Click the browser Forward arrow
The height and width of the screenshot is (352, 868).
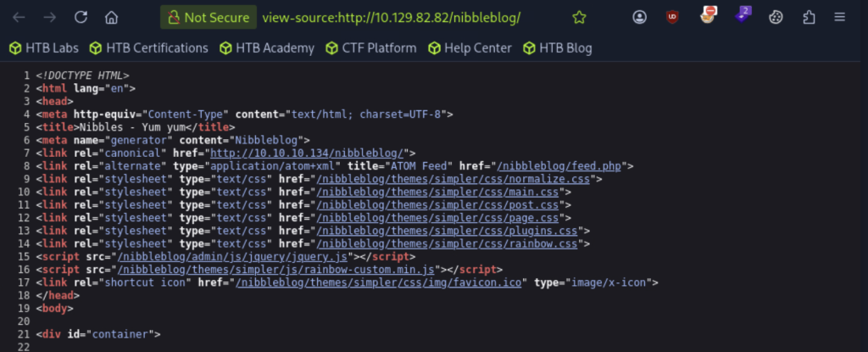[x=50, y=17]
